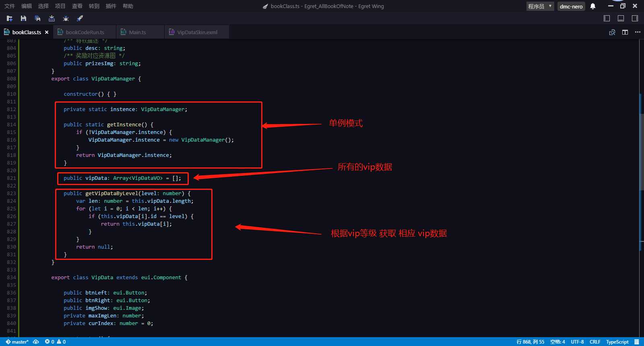Image resolution: width=644 pixels, height=346 pixels.
Task: Click the find-in-files icon above the editor
Action: 612,32
